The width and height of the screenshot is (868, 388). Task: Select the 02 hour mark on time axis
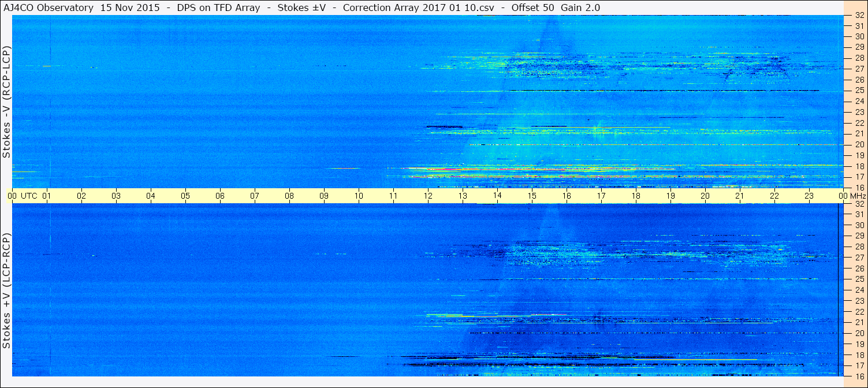(81, 196)
